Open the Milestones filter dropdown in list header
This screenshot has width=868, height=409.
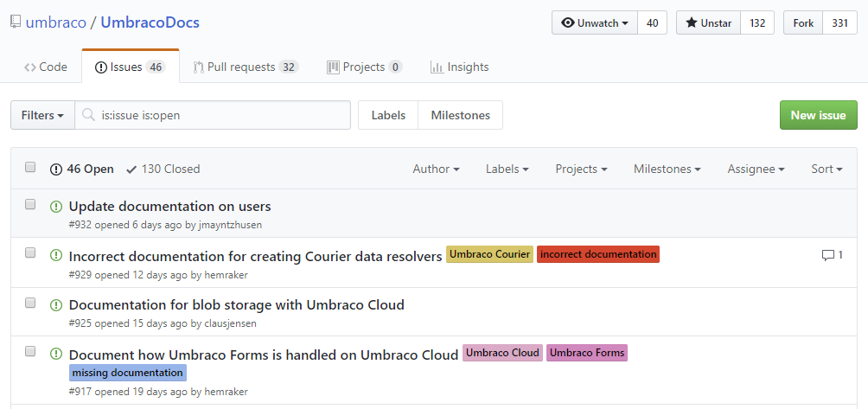667,169
